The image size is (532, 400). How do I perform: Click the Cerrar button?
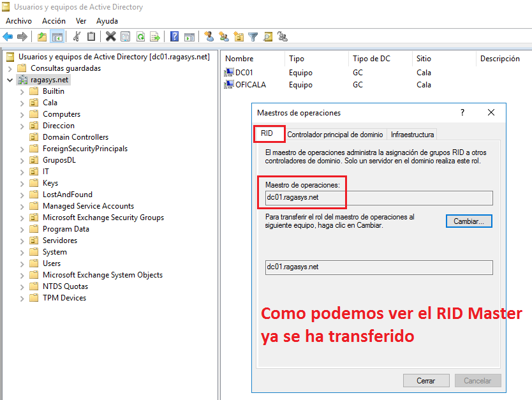pyautogui.click(x=426, y=381)
